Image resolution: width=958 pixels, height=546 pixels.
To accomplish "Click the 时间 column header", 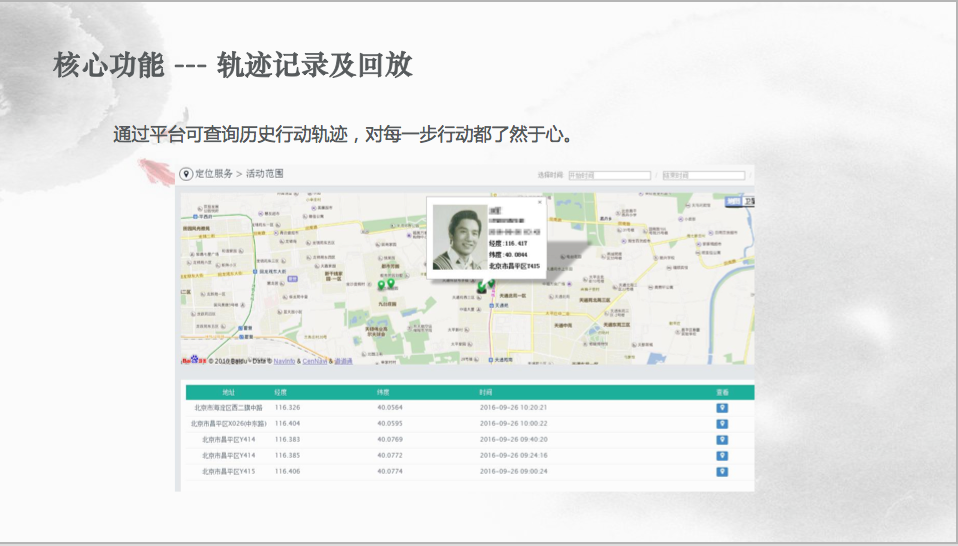I will [486, 392].
